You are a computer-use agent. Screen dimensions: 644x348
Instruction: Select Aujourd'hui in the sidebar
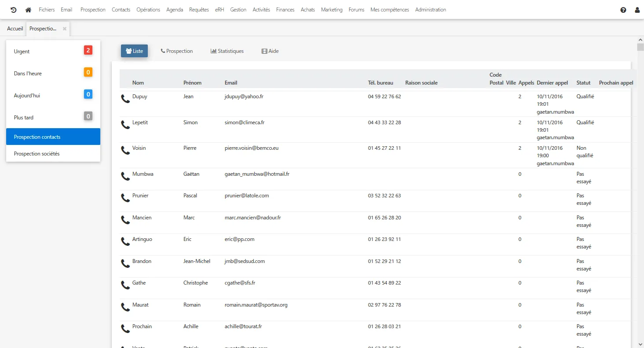(53, 95)
